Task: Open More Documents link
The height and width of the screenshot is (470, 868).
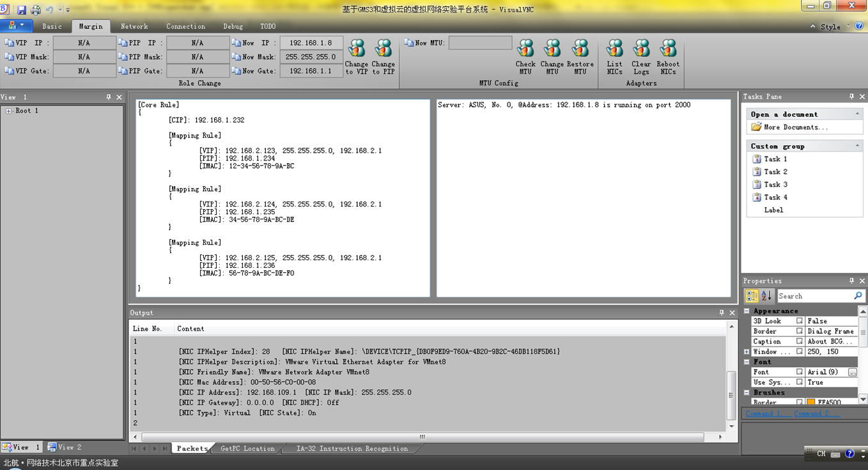Action: [796, 127]
